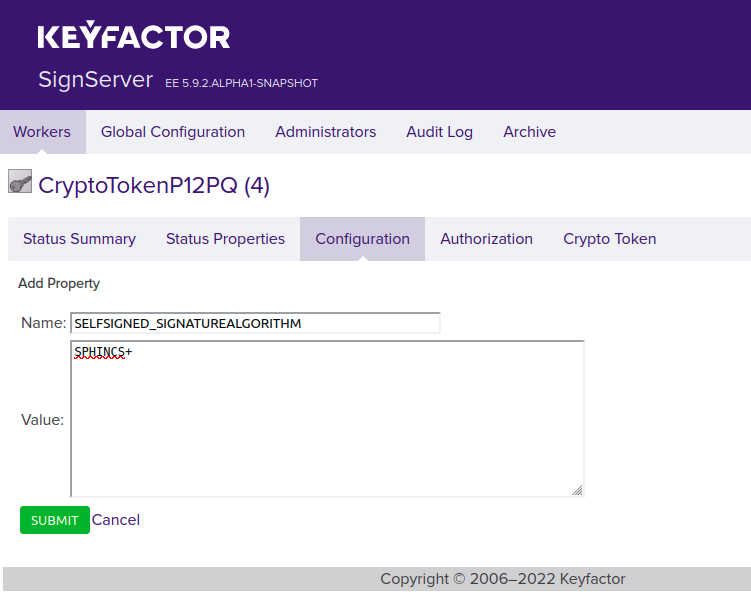Viewport: 751px width, 597px height.
Task: Click the underlined SPHINCS+ text in Value
Action: (x=103, y=352)
